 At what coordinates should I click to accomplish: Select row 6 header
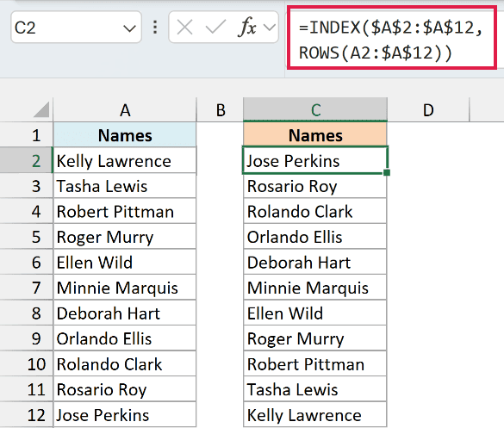click(x=27, y=262)
